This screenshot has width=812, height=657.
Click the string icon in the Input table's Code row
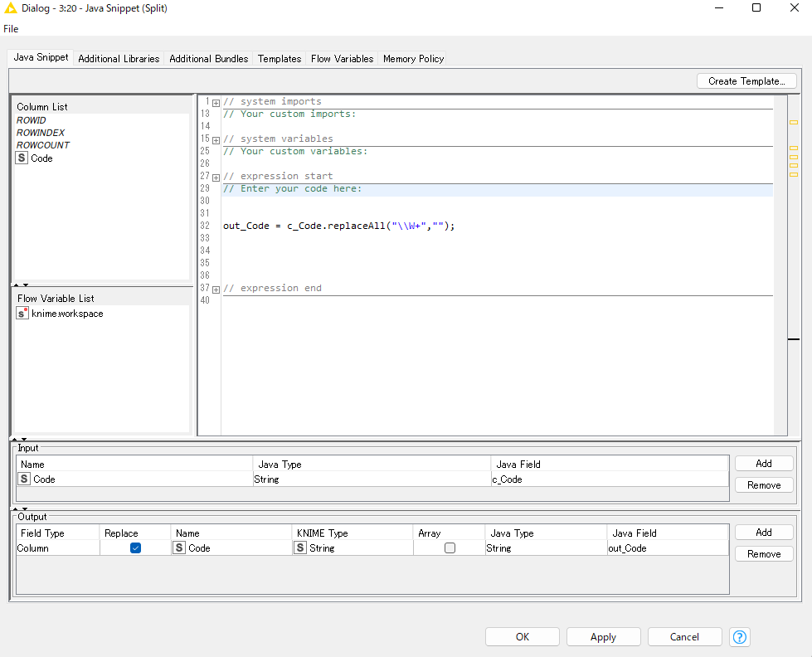(24, 479)
